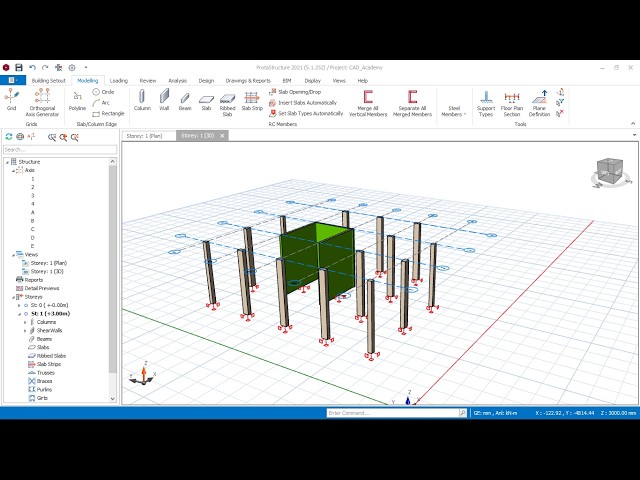Select Slab Strips in the tree

[x=49, y=364]
